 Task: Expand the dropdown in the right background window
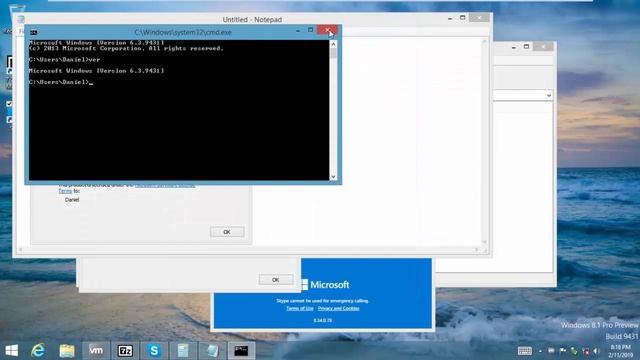[549, 96]
